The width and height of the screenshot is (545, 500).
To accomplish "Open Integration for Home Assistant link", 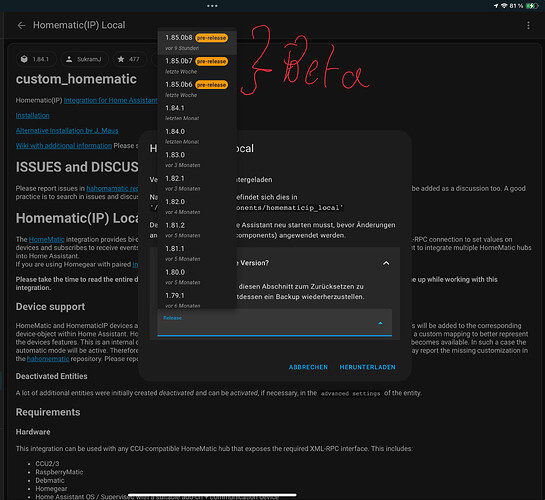I will click(111, 100).
